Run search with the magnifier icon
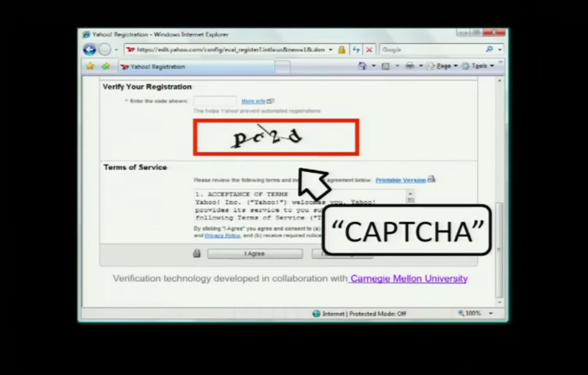Viewport: 588px width, 375px height. [x=490, y=49]
